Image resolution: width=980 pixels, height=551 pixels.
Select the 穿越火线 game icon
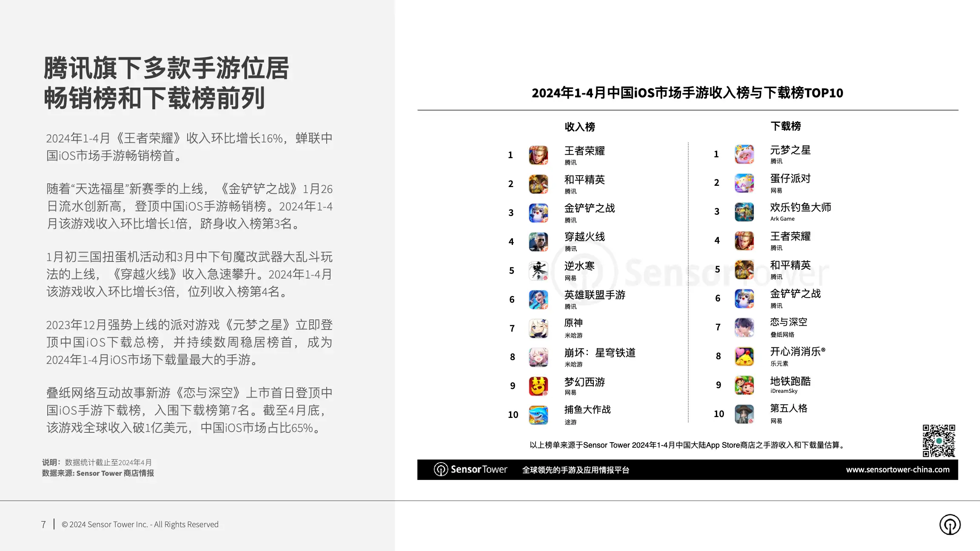coord(538,242)
